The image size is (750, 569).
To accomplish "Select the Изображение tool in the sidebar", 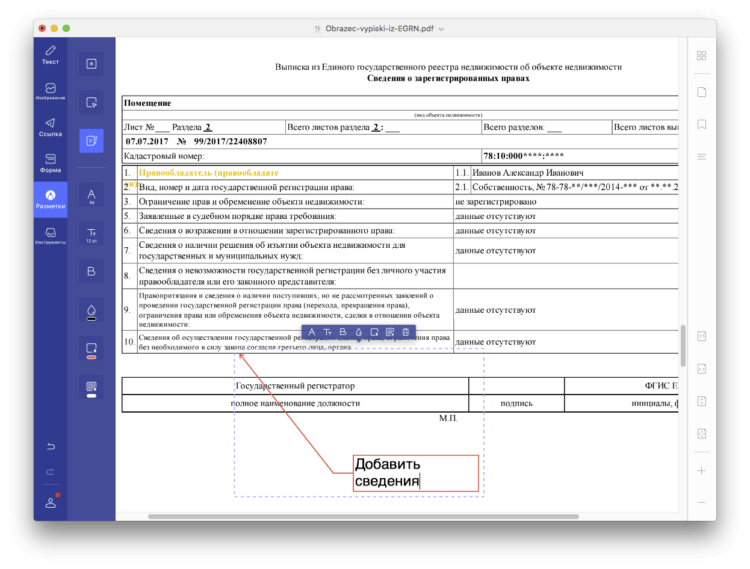I will click(x=50, y=90).
